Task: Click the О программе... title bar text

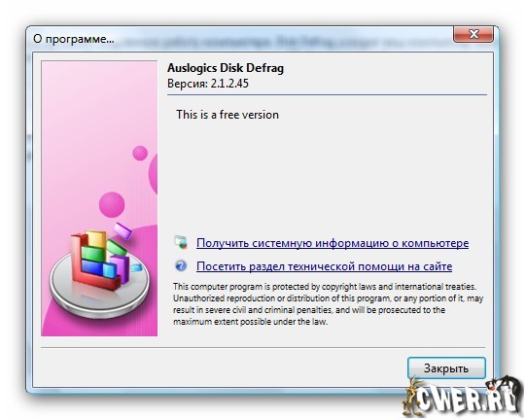Action: click(x=74, y=39)
